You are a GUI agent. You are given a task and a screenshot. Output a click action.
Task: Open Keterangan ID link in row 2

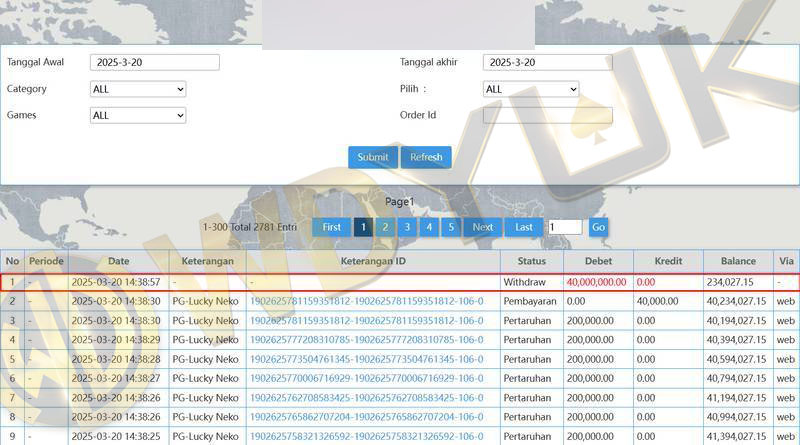tap(366, 302)
